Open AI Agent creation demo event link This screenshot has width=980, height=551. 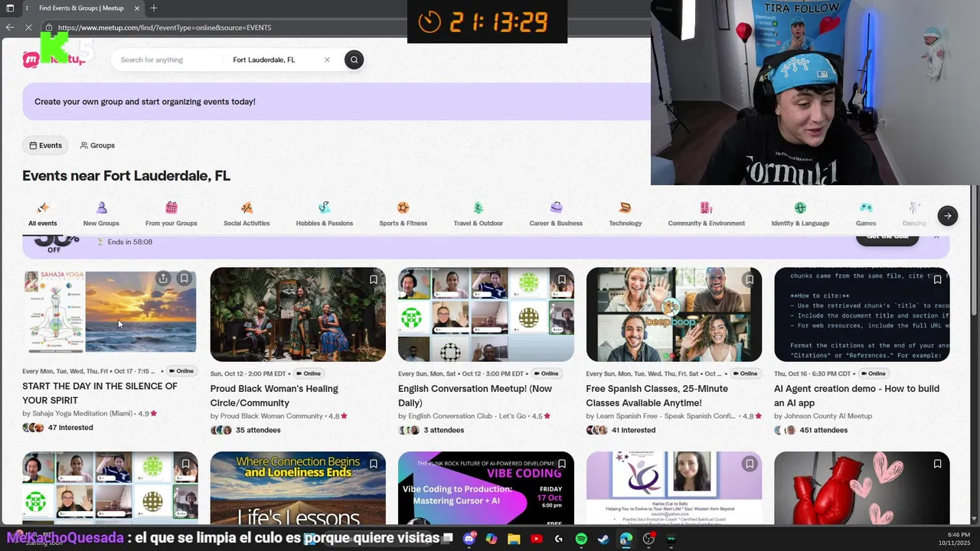pyautogui.click(x=857, y=396)
